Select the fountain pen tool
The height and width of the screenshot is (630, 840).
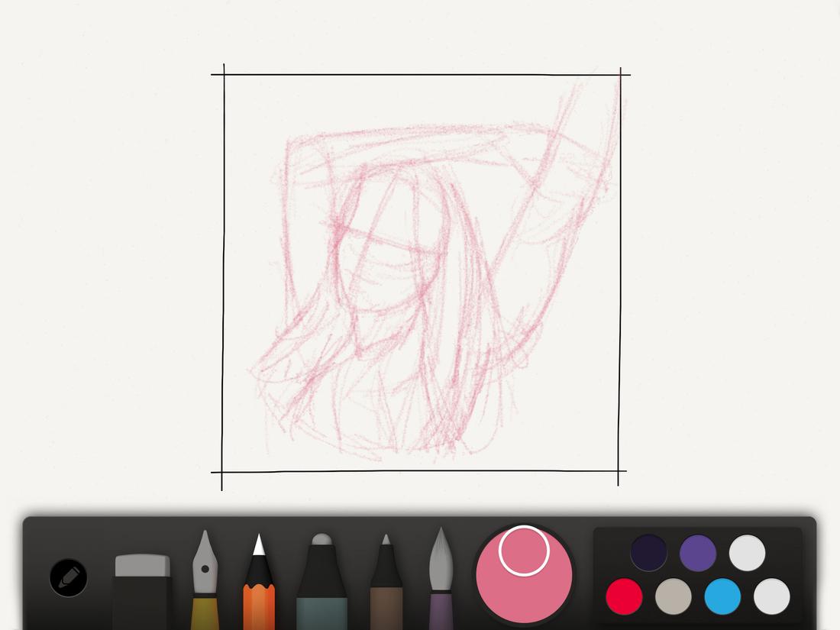tap(206, 577)
